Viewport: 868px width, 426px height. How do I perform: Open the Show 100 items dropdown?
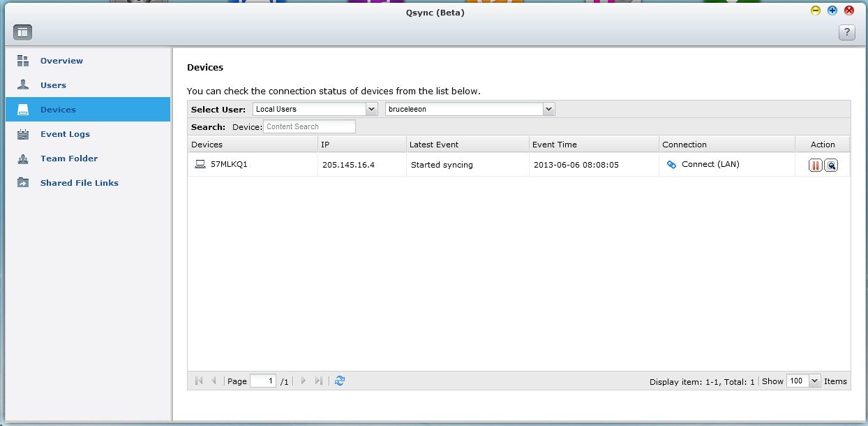point(803,381)
